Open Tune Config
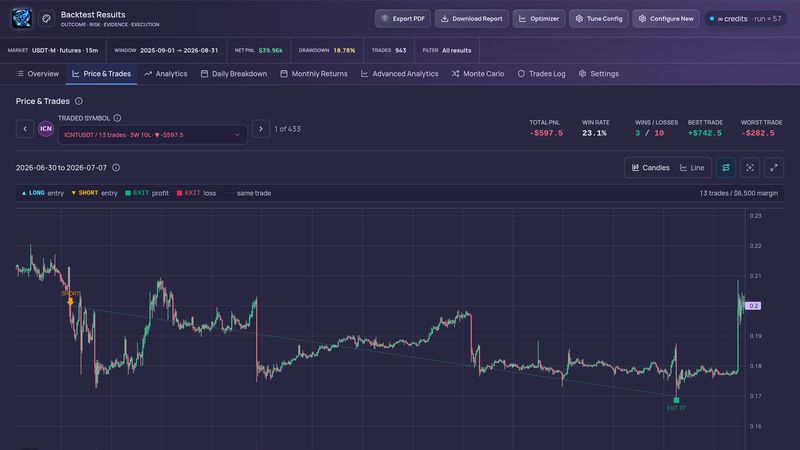Viewport: 800px width, 450px height. 599,18
